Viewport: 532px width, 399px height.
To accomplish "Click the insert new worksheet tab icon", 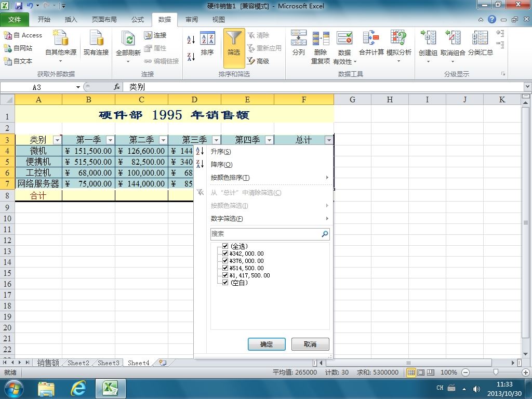I will pyautogui.click(x=163, y=363).
